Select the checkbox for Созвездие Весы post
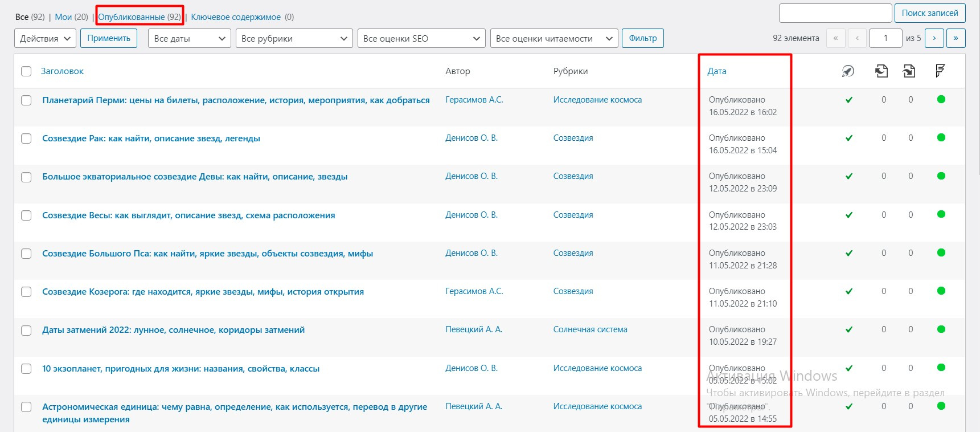Screen dimensions: 980x432 [x=26, y=215]
